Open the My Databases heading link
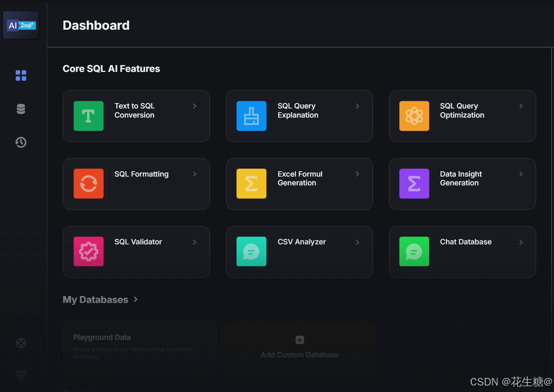This screenshot has height=392, width=554. click(96, 300)
